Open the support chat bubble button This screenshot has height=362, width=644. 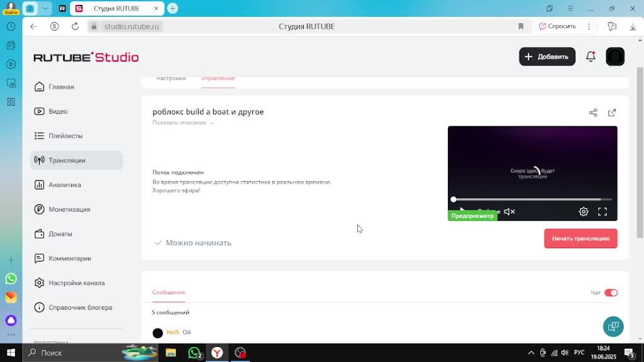coord(613,327)
